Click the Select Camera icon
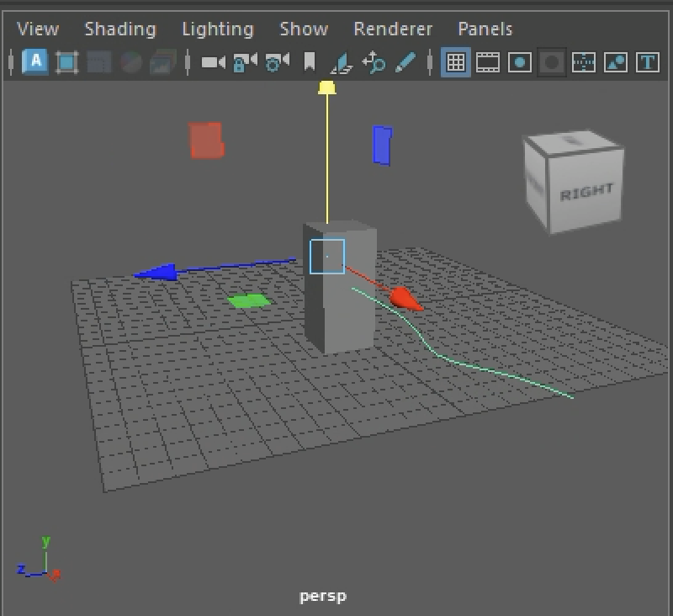 tap(213, 62)
